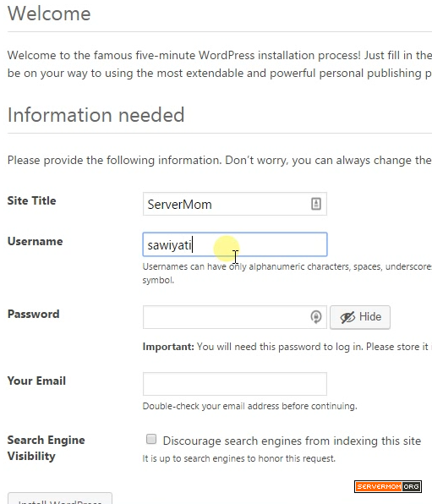432x504 pixels.
Task: Click the Password label
Action: click(x=34, y=314)
